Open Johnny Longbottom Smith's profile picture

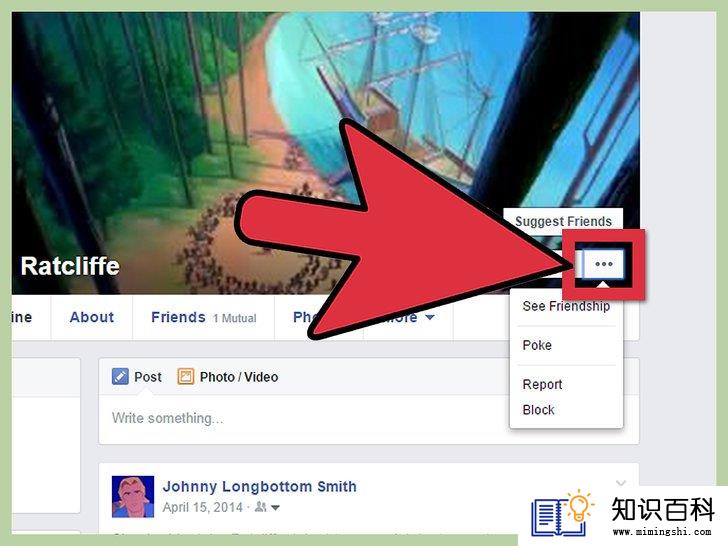(133, 496)
